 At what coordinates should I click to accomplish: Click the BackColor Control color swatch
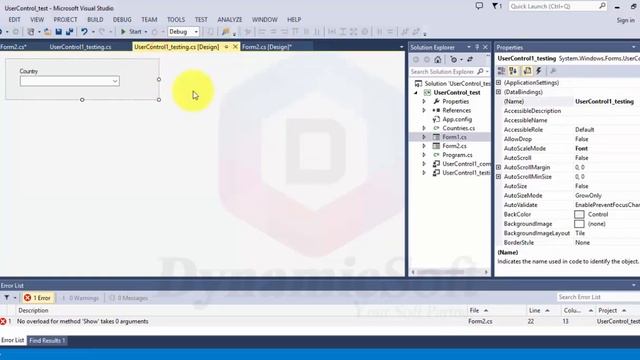579,215
